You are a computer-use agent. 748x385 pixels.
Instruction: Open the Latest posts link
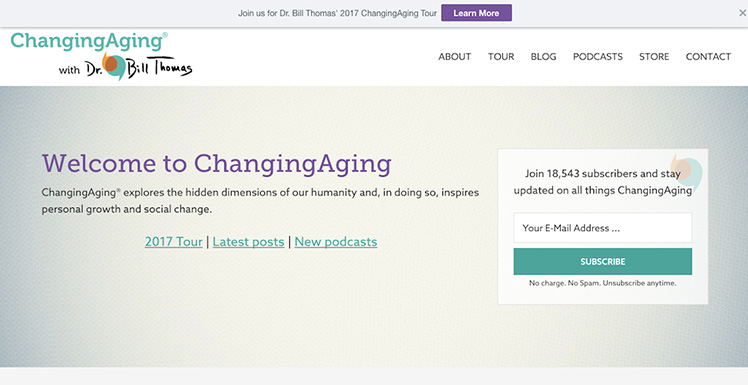click(x=249, y=242)
